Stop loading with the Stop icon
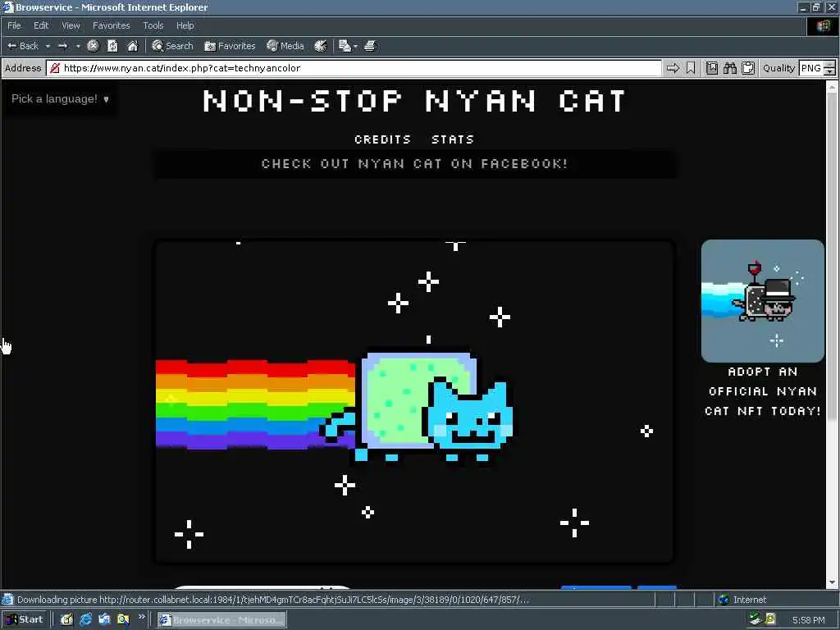This screenshot has width=840, height=630. point(93,46)
